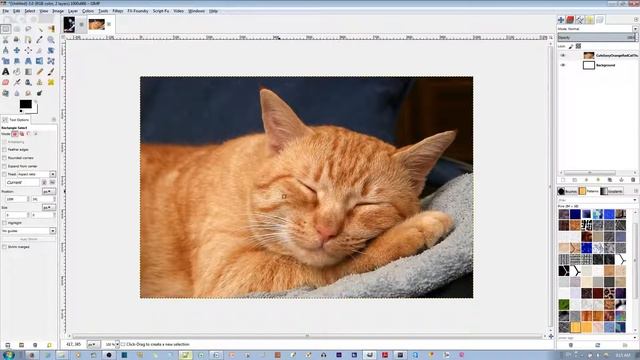Click the anchor layer icon
This screenshot has height=360, width=640.
(621, 180)
